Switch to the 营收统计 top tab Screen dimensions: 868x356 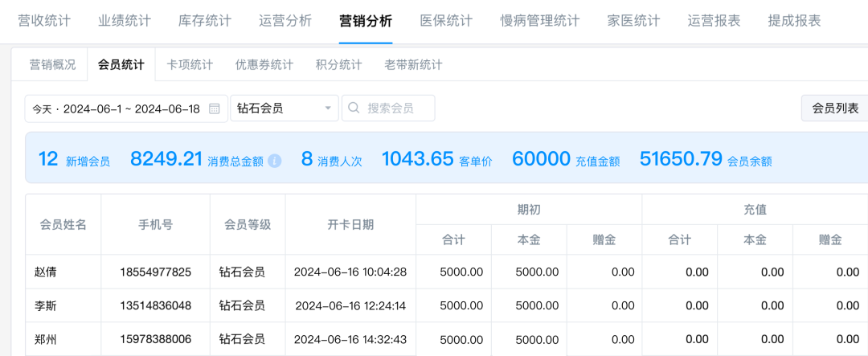tap(44, 21)
